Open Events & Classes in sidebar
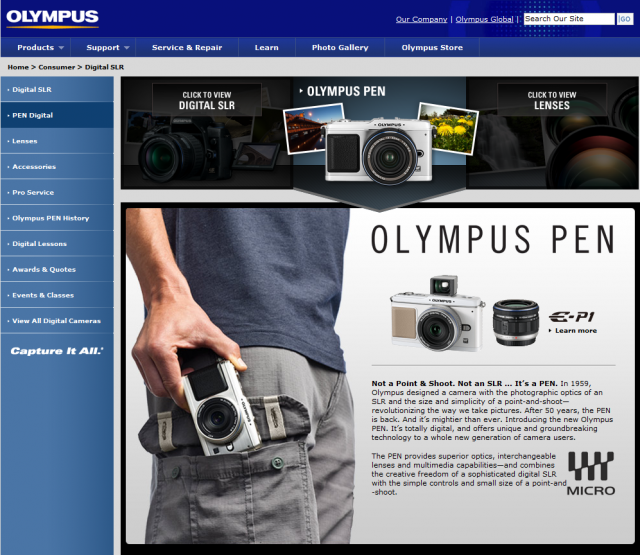The height and width of the screenshot is (555, 640). 57,295
